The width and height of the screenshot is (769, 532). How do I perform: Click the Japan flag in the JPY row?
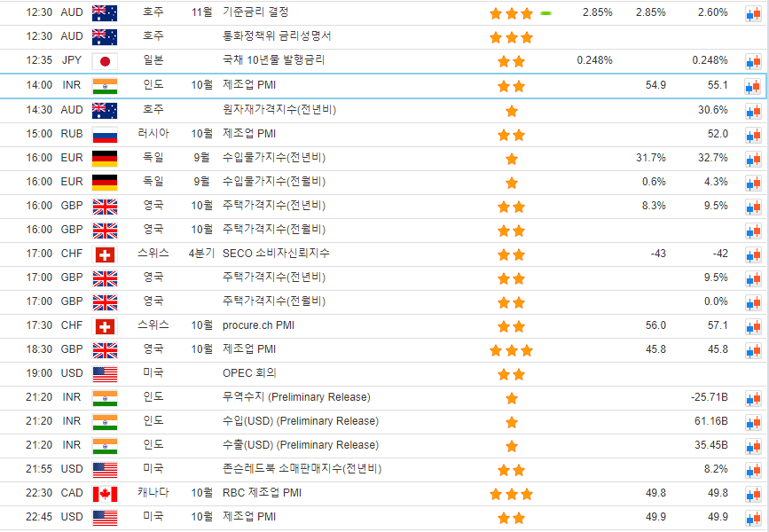tap(105, 61)
